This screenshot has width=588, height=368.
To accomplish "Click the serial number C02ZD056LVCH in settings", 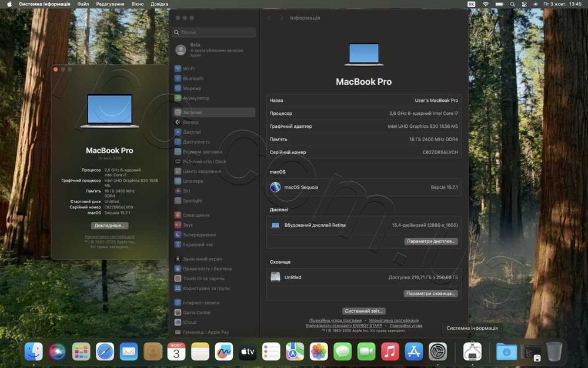I will tap(440, 152).
